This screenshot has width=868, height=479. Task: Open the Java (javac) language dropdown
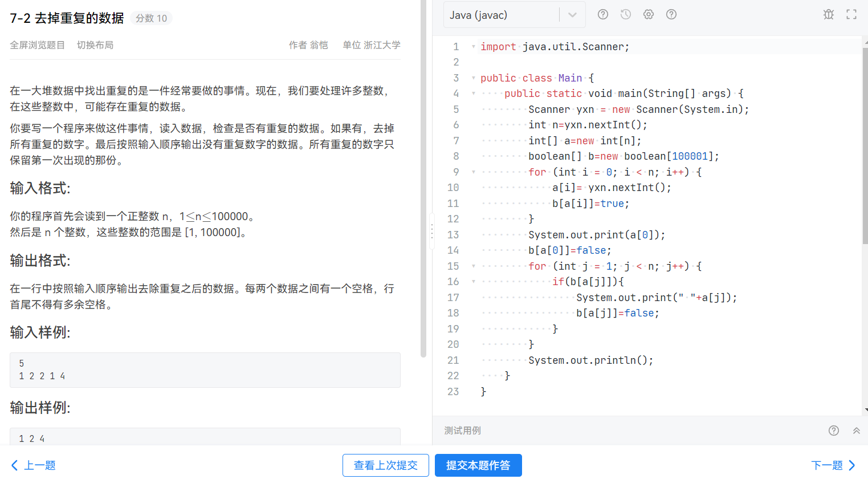coord(515,15)
